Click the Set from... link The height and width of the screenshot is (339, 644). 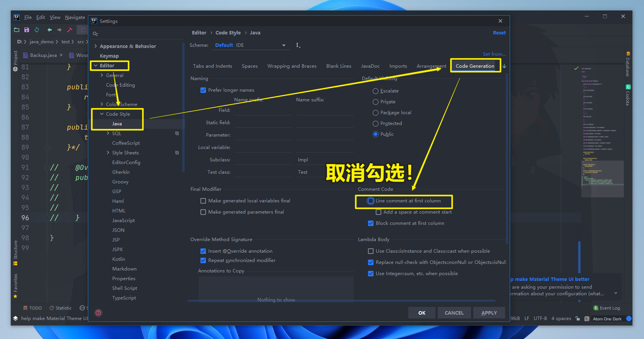(494, 54)
